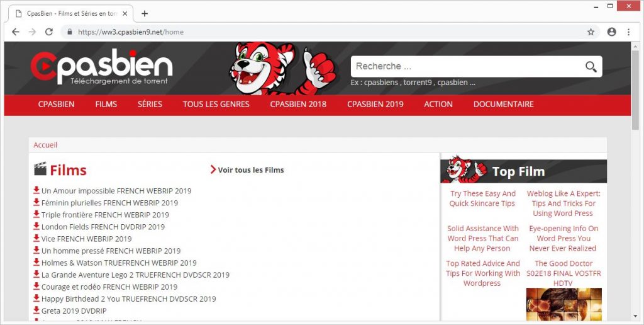The height and width of the screenshot is (325, 644).
Task: Open the CPASBIEN 2019 menu item
Action: [375, 104]
